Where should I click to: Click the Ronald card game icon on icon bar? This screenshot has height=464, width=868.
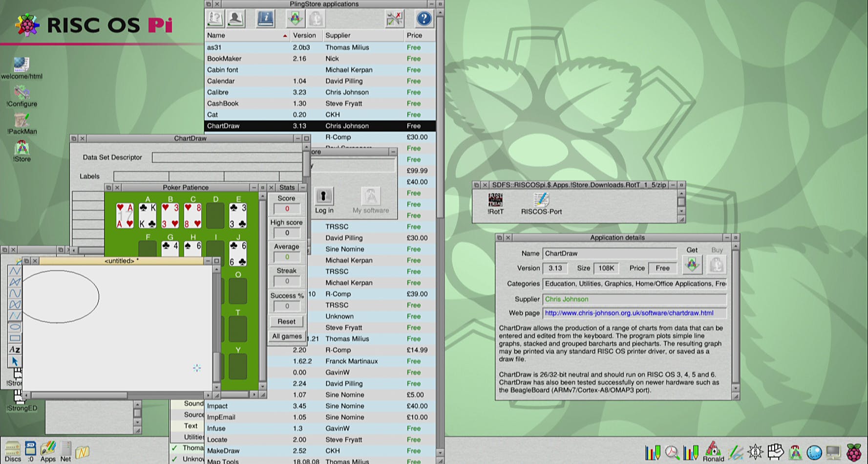(713, 452)
